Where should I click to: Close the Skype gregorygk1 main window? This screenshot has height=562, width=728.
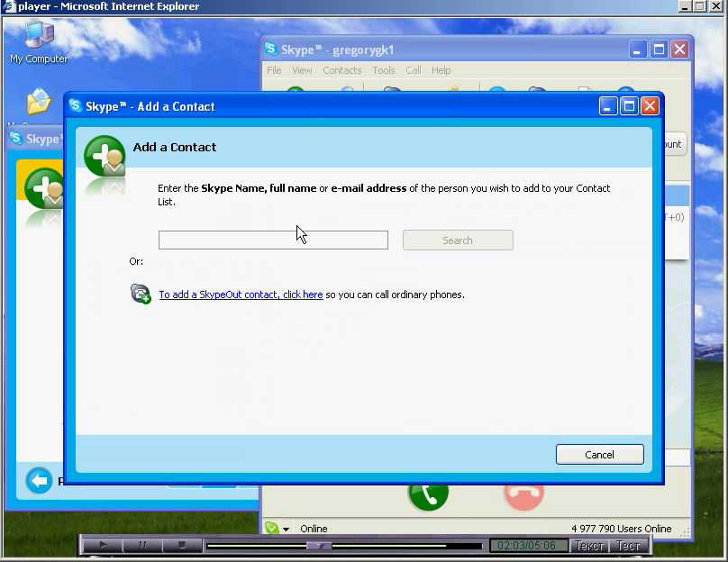(x=679, y=50)
